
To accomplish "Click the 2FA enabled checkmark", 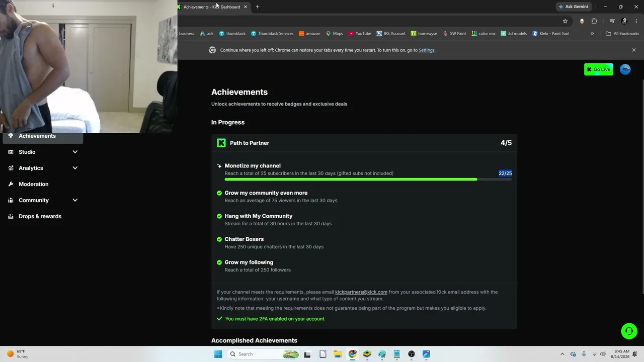I will coord(219,318).
